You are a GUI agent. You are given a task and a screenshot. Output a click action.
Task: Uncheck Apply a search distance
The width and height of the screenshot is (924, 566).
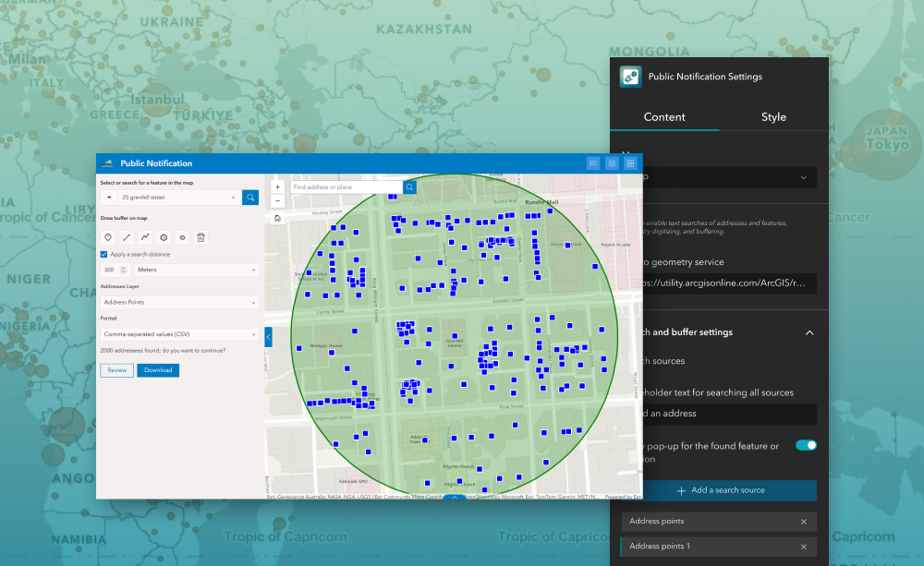click(x=104, y=254)
